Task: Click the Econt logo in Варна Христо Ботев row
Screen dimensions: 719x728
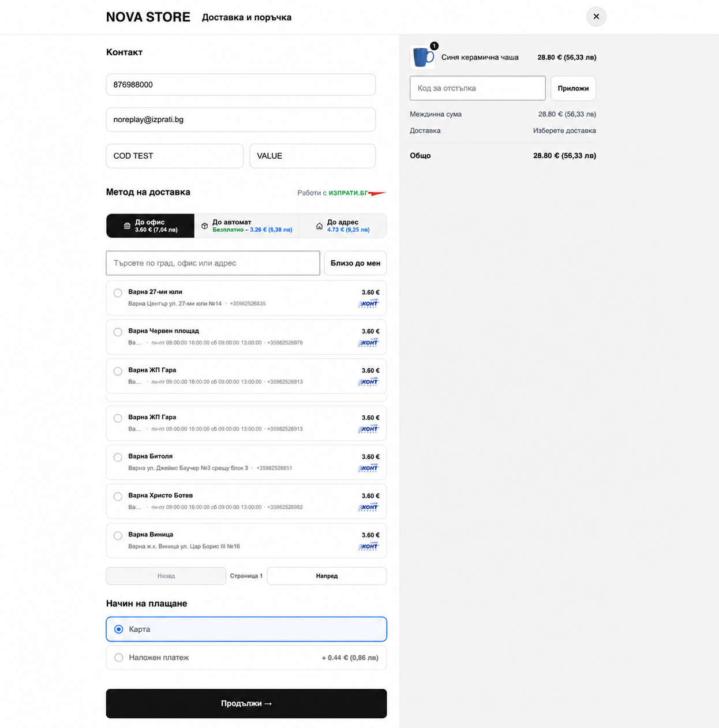Action: [x=368, y=507]
